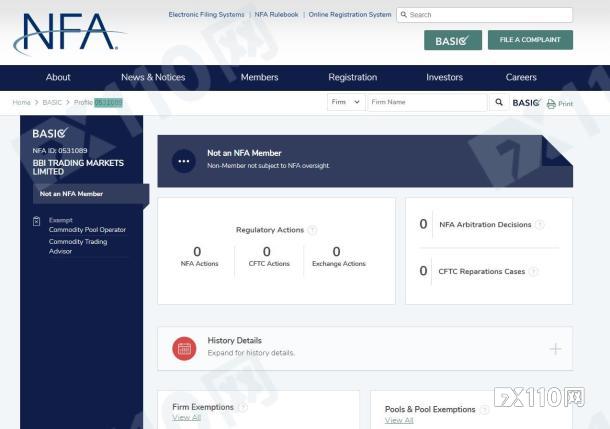Select the Not an NFA Member sidebar tab
The image size is (610, 429).
pyautogui.click(x=91, y=194)
